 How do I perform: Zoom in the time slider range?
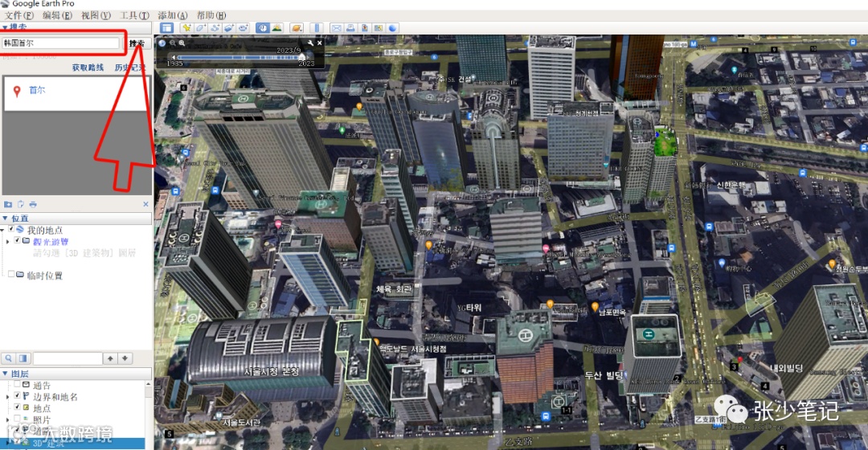coord(182,43)
